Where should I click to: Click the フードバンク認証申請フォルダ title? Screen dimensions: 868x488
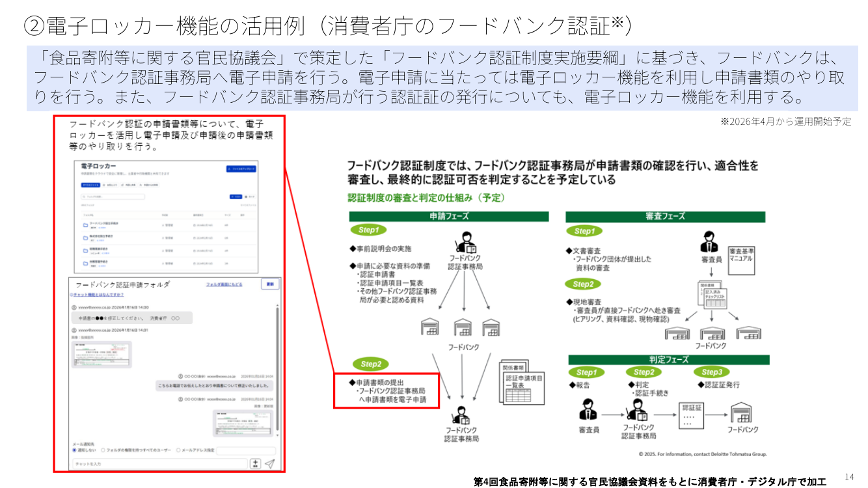[x=123, y=284]
